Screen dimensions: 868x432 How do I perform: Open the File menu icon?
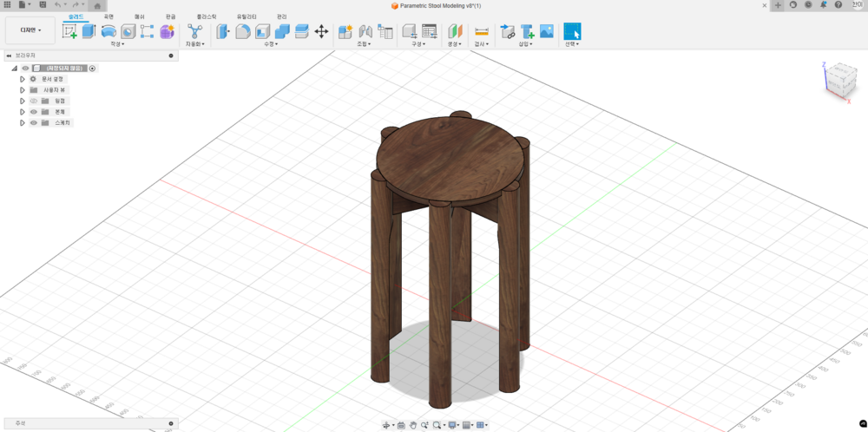click(24, 5)
